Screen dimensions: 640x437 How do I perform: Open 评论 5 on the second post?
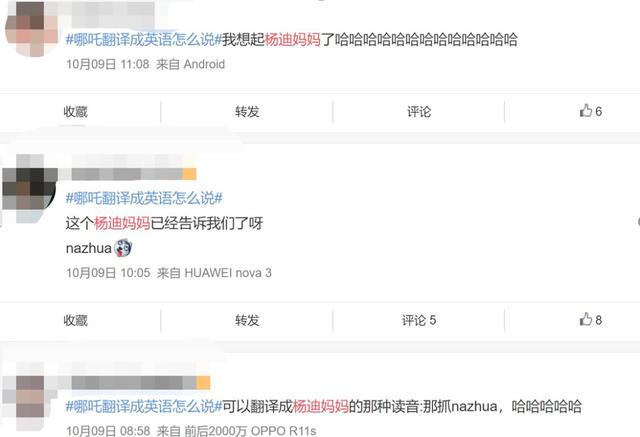(419, 320)
